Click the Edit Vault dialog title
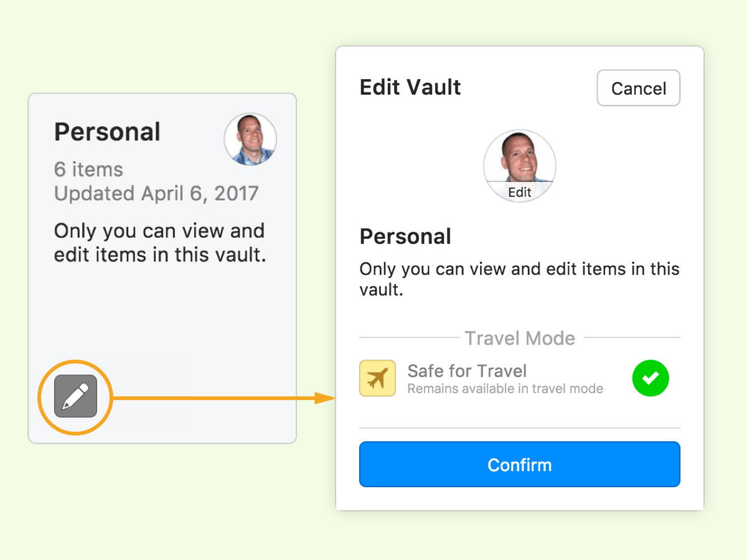 click(410, 87)
